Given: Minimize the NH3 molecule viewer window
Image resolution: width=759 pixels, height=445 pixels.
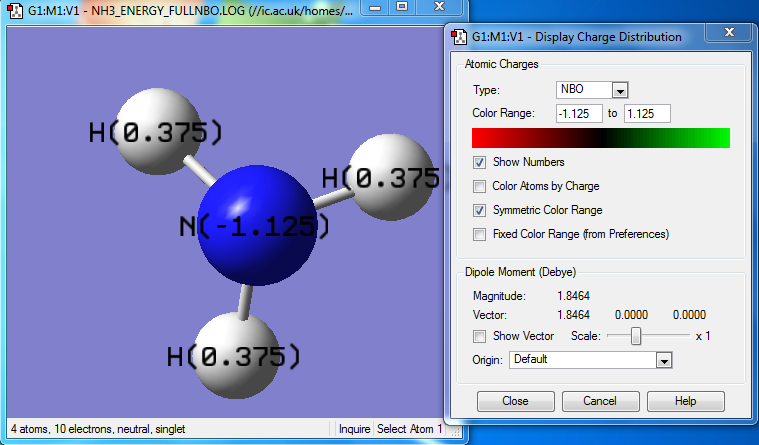Looking at the screenshot, I should [x=373, y=8].
